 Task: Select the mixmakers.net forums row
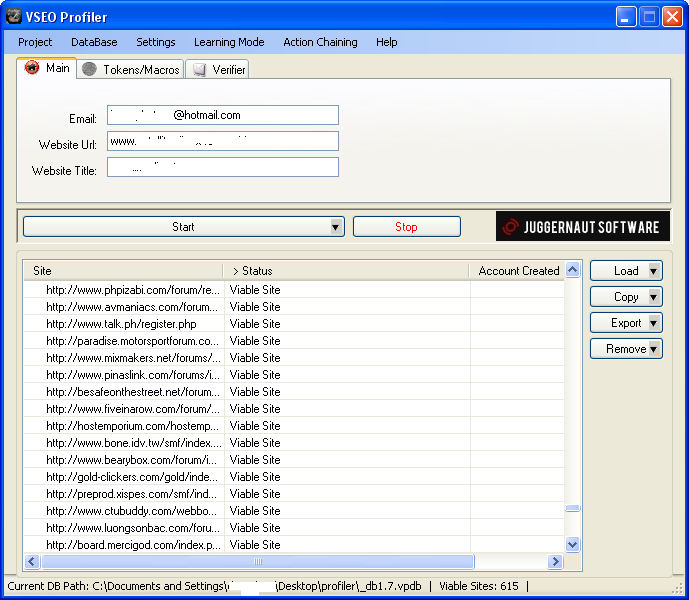tap(294, 358)
